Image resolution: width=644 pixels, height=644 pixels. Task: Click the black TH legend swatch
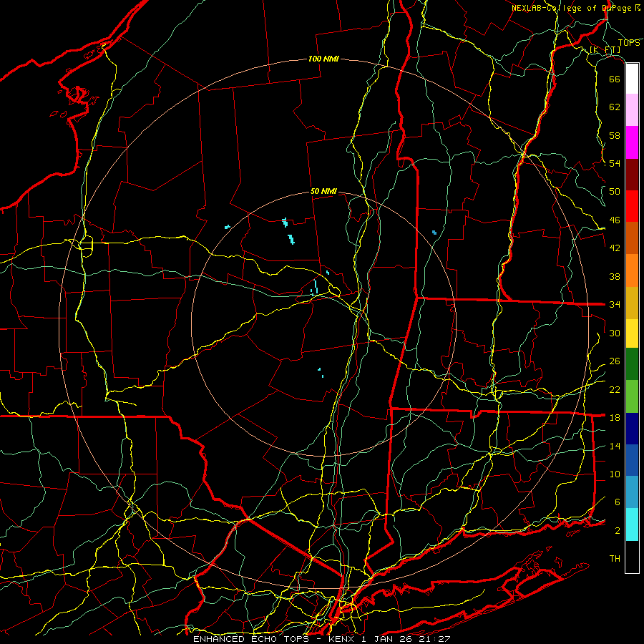point(632,557)
